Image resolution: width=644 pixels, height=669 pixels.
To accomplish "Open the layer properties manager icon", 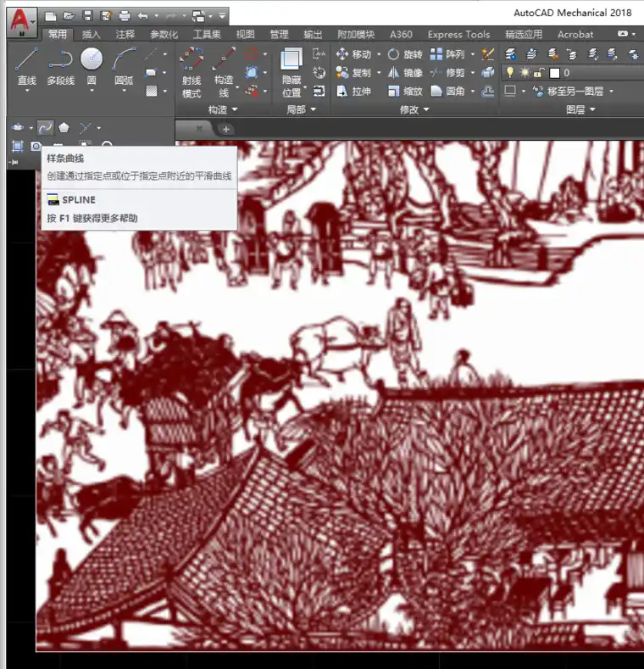I will point(510,54).
